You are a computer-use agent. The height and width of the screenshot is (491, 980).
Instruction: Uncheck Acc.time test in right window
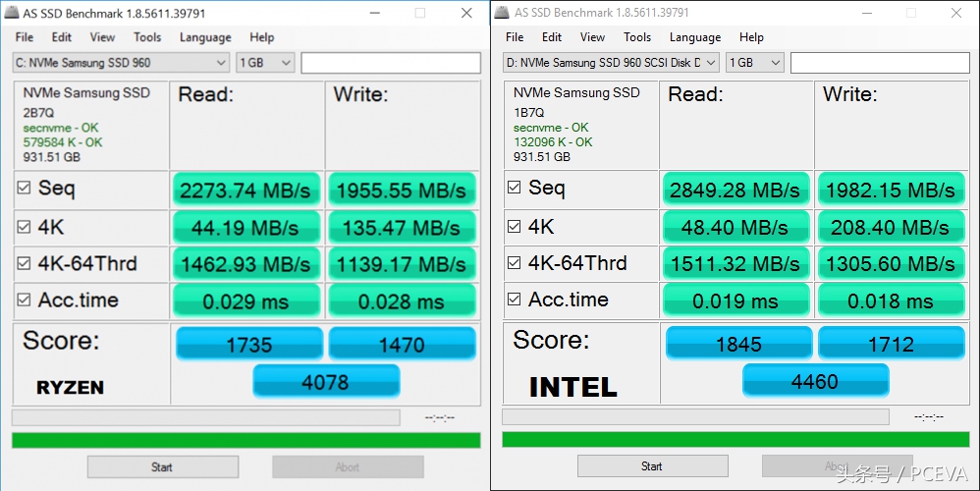tap(514, 300)
